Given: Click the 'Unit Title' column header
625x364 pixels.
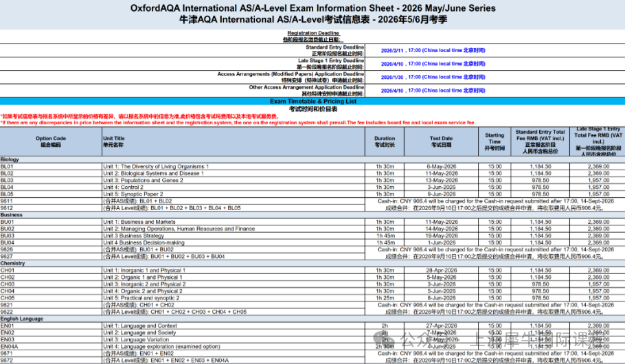Looking at the screenshot, I should (113, 141).
